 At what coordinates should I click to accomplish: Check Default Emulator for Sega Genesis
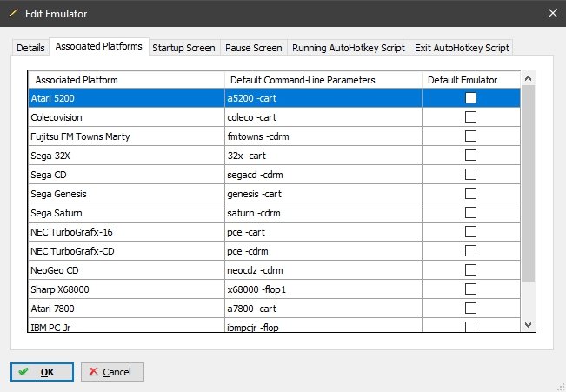click(470, 194)
